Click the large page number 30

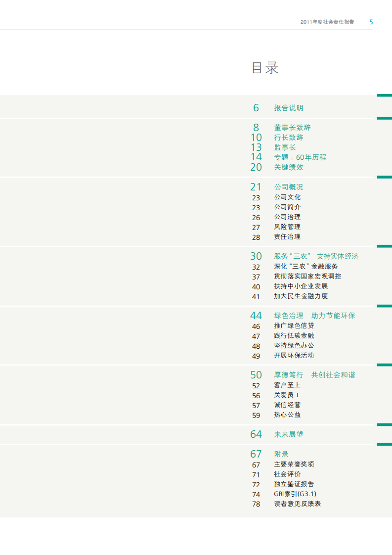[256, 256]
